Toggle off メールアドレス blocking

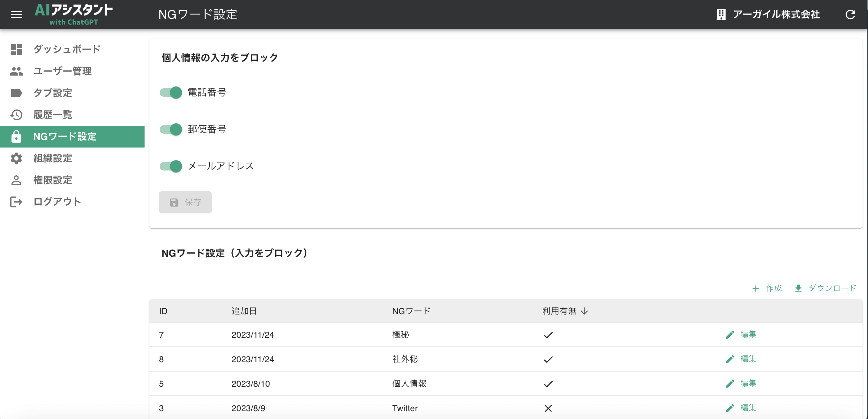pos(171,166)
